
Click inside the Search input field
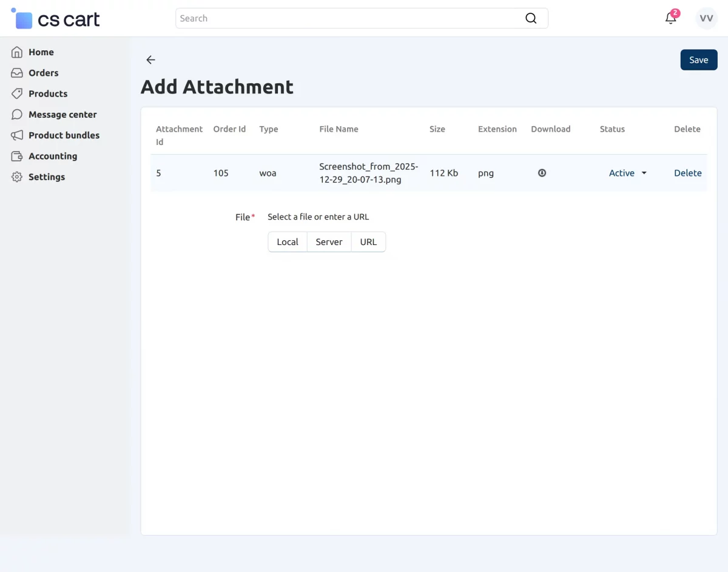click(x=334, y=18)
